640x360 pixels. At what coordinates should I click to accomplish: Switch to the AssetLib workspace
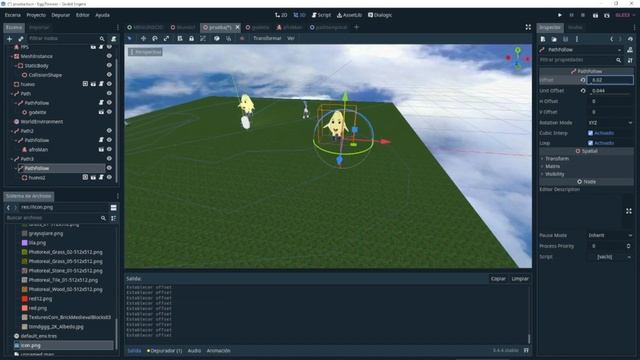point(349,15)
